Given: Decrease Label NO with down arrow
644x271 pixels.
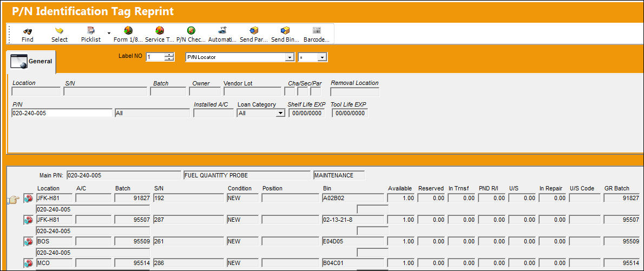Looking at the screenshot, I should pyautogui.click(x=169, y=59).
